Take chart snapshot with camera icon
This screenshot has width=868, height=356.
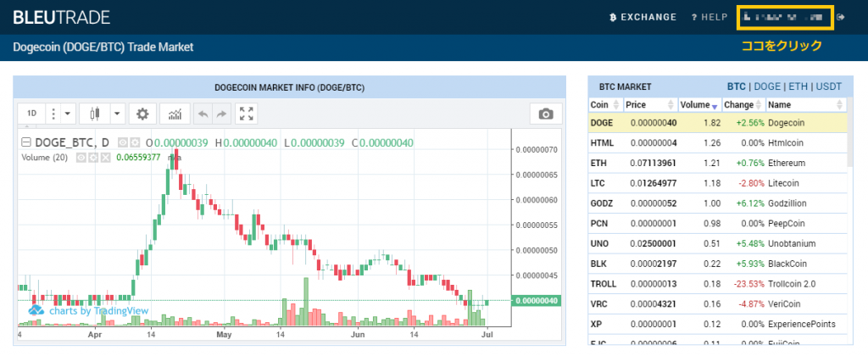pyautogui.click(x=546, y=114)
